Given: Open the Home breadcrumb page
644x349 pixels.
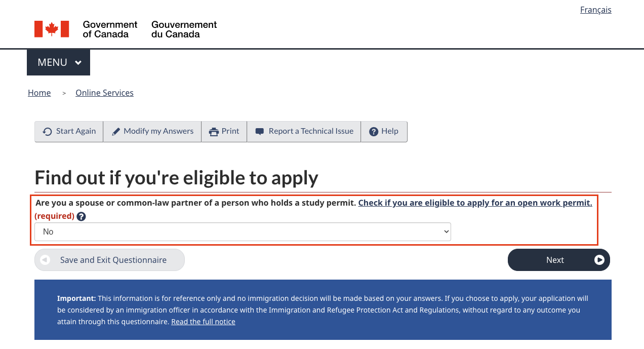Looking at the screenshot, I should [39, 93].
